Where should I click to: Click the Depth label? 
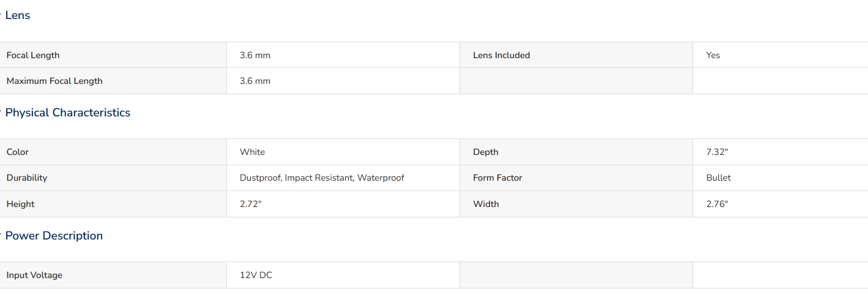[486, 152]
